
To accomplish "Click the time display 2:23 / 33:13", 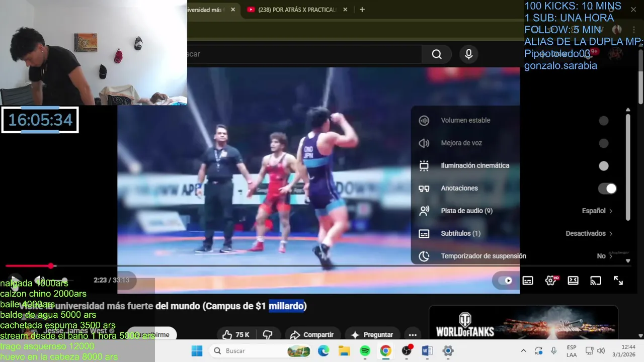I will [x=111, y=280].
